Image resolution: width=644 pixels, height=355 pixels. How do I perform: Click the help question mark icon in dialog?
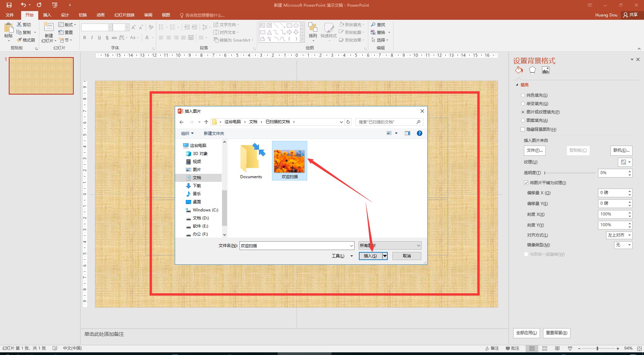tap(419, 133)
